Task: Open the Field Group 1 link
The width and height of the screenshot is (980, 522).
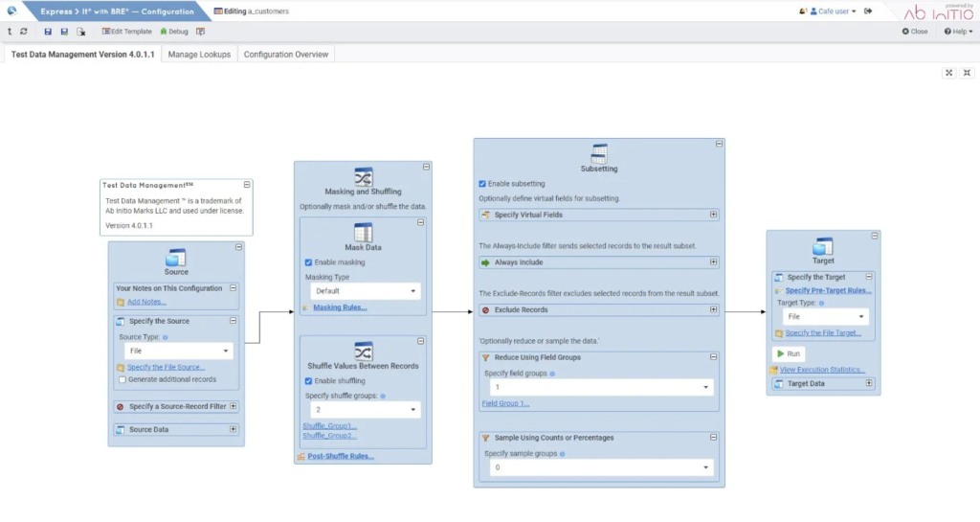Action: (x=505, y=404)
